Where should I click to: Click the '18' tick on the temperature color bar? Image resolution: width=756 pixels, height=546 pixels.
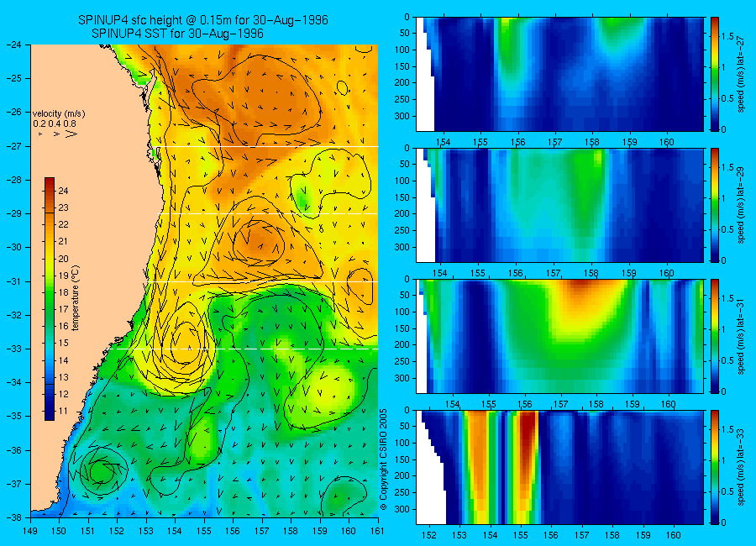click(x=63, y=293)
